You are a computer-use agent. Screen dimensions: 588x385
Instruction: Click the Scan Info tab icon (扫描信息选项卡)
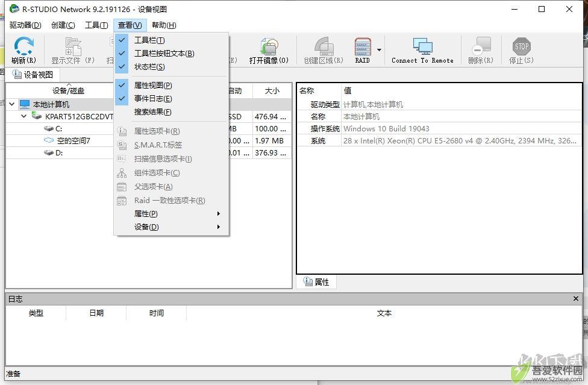tap(122, 159)
